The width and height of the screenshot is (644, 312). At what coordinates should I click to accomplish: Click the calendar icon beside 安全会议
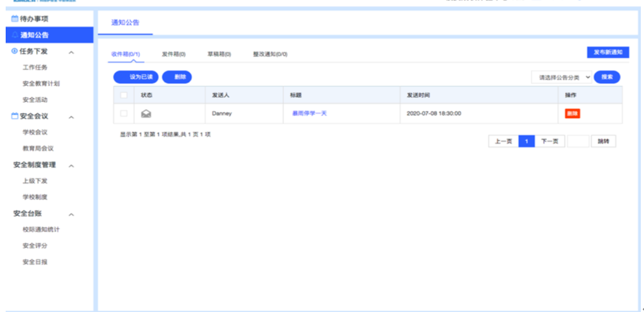[x=15, y=116]
